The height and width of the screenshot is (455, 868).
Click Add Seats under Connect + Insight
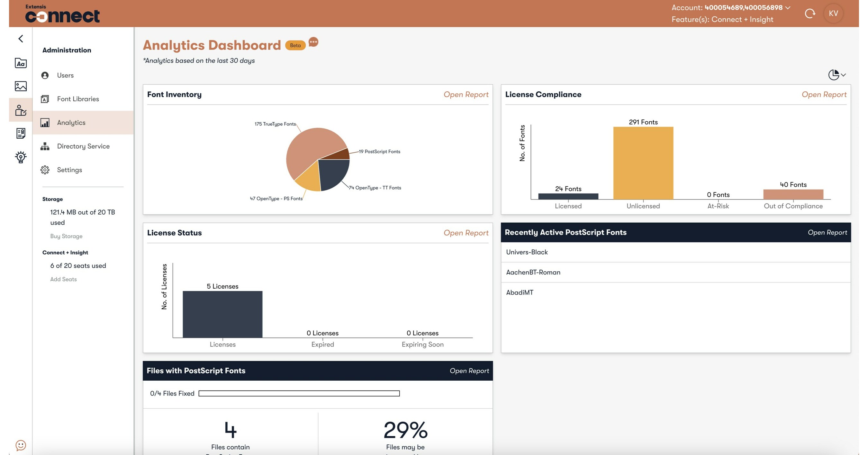(x=63, y=279)
